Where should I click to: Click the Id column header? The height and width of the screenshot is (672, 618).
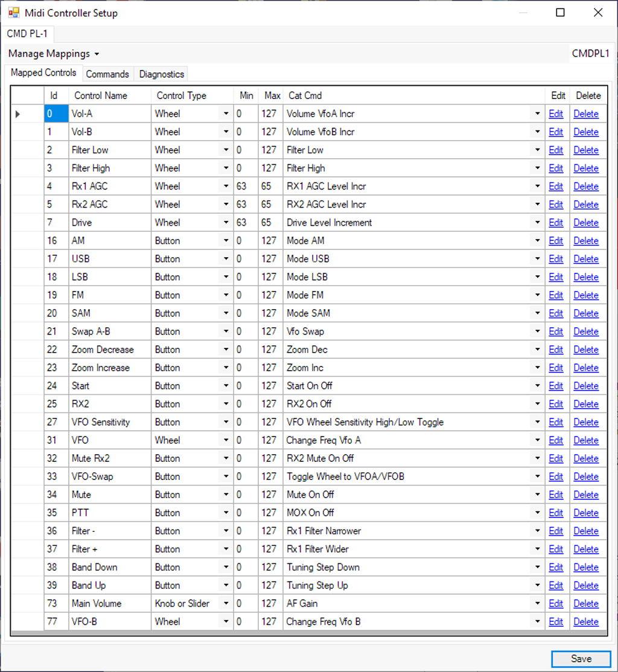coord(56,95)
